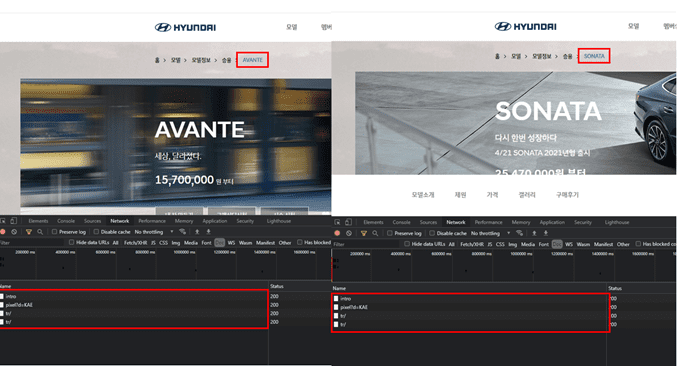The width and height of the screenshot is (679, 366).
Task: Clear network log in left DevTools
Action: 14,232
